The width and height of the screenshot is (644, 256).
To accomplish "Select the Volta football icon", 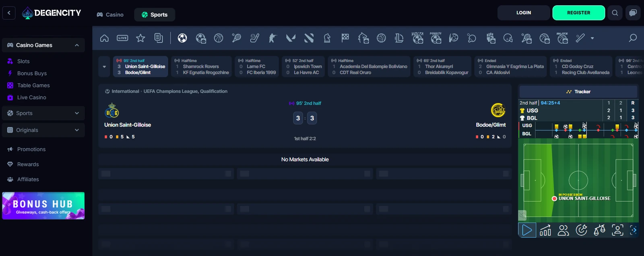I will tap(417, 38).
